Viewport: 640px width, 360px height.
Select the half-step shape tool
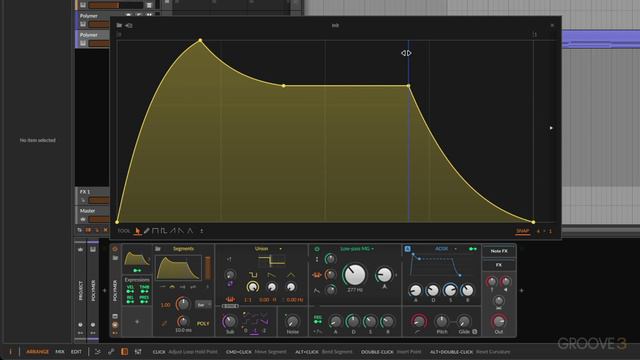pos(164,231)
